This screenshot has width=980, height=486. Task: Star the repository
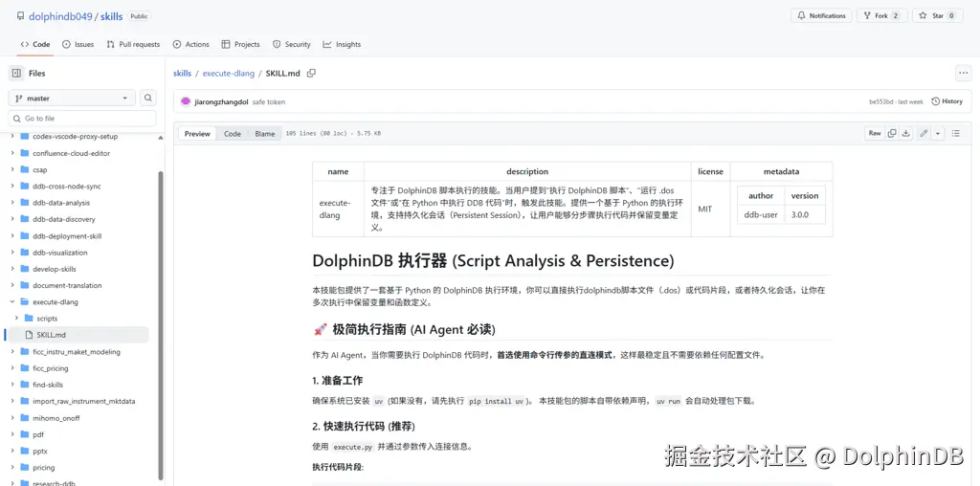(938, 15)
